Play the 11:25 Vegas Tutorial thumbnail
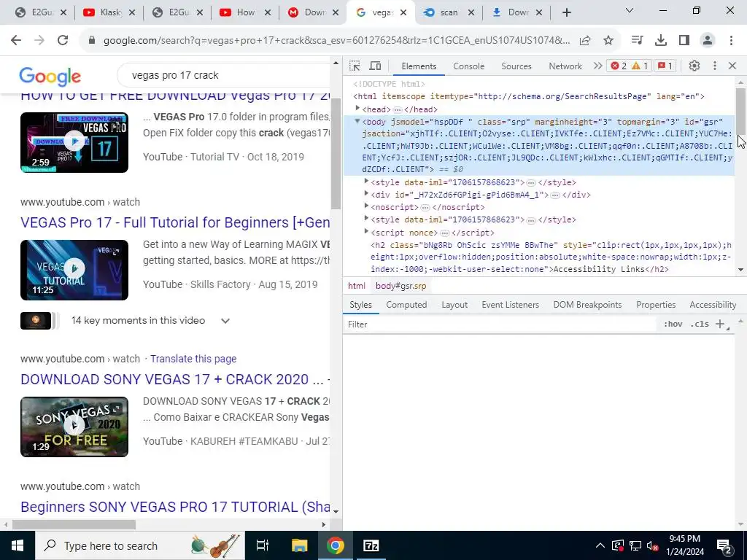This screenshot has height=560, width=747. coord(74,270)
